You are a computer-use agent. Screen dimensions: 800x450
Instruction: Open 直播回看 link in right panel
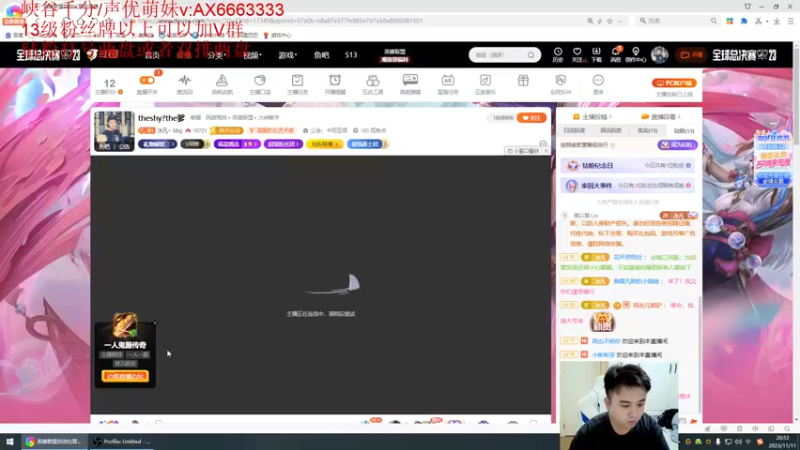[x=661, y=117]
